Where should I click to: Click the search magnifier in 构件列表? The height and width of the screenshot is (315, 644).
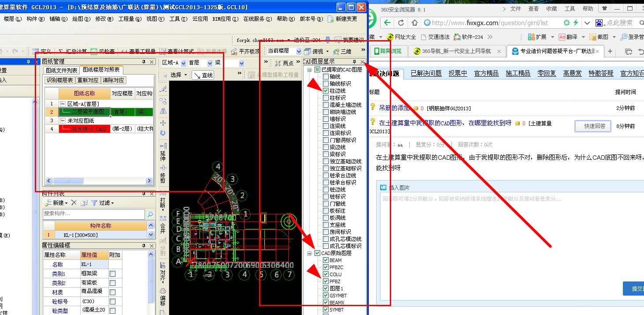click(x=150, y=214)
